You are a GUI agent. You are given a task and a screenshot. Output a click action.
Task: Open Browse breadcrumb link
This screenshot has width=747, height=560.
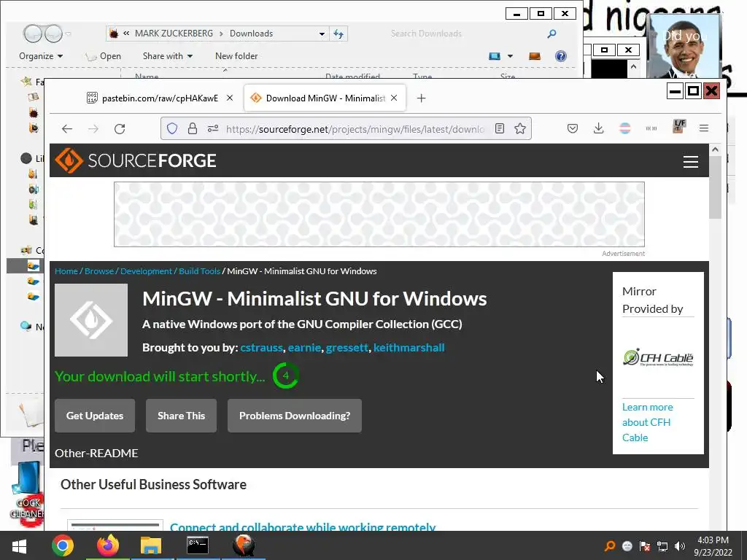pos(99,271)
